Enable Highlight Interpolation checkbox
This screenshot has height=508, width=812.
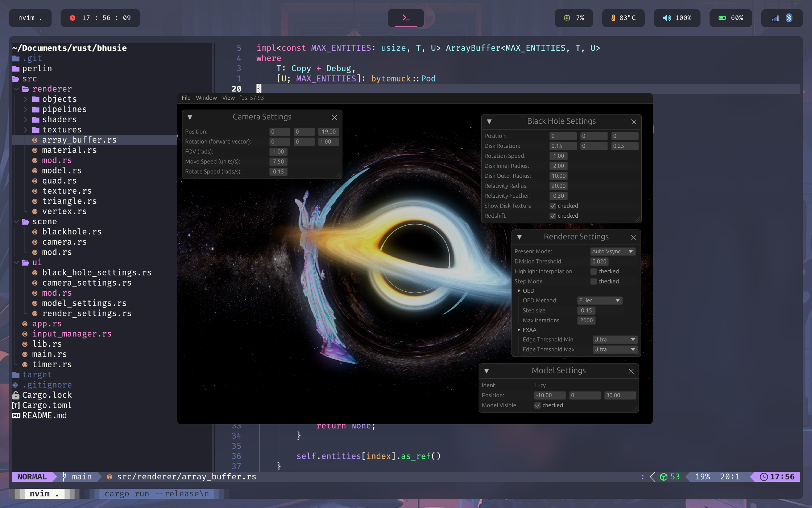tap(593, 271)
